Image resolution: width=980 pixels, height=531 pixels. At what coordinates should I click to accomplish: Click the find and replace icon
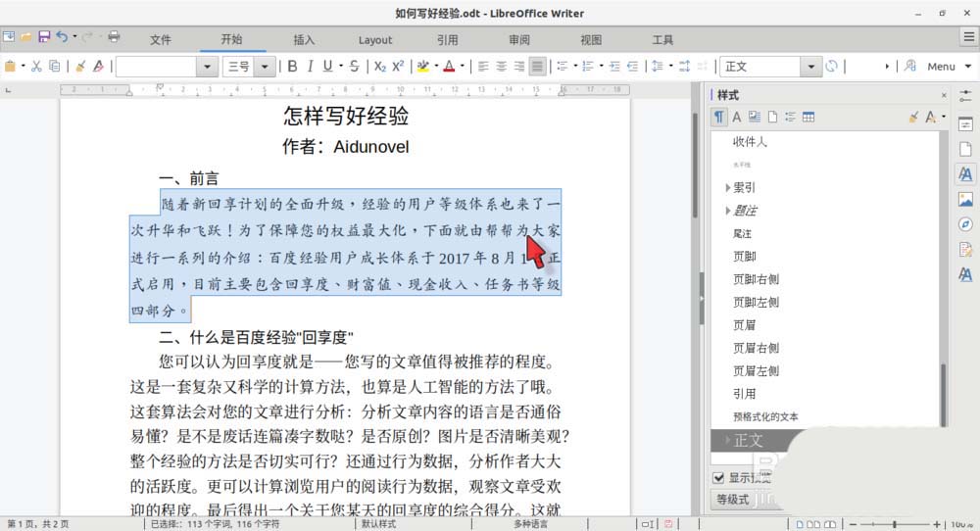pyautogui.click(x=910, y=67)
